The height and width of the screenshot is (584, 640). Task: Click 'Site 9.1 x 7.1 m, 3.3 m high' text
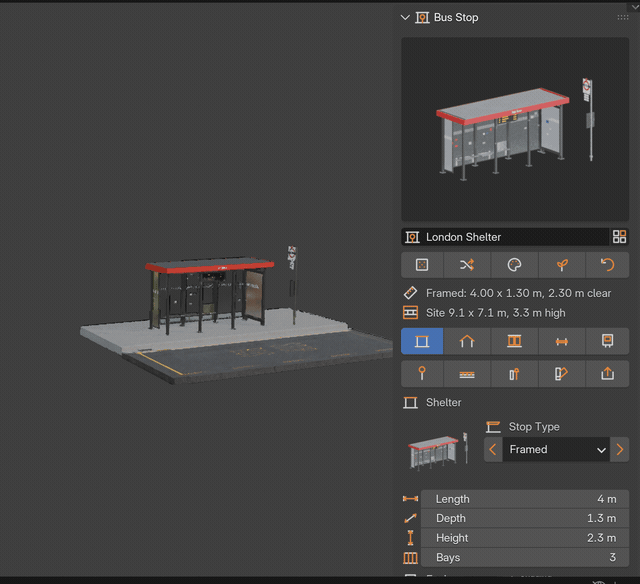(x=496, y=313)
